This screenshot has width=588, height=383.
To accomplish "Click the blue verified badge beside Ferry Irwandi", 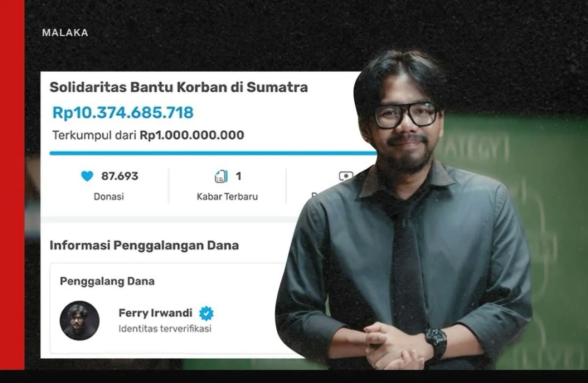I will click(x=206, y=313).
